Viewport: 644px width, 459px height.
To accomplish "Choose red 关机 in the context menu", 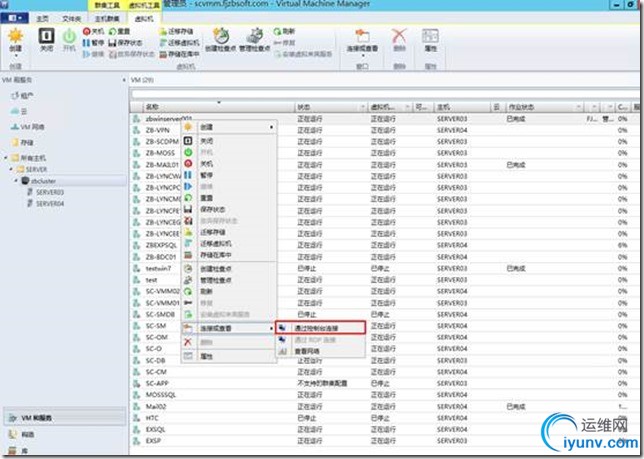I will coord(229,164).
